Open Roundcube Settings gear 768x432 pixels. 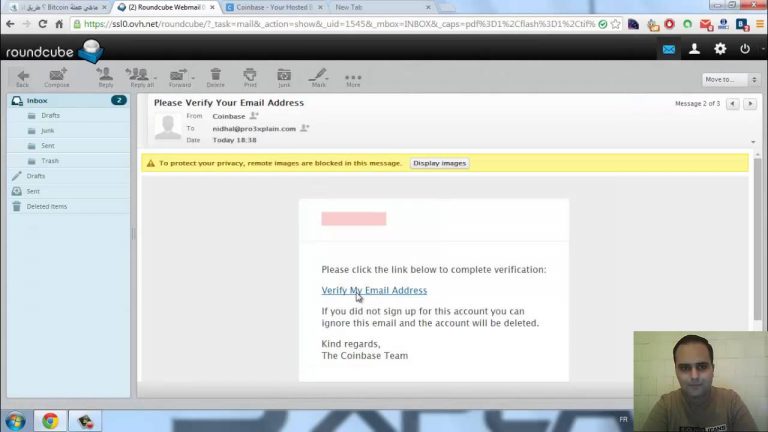point(720,48)
